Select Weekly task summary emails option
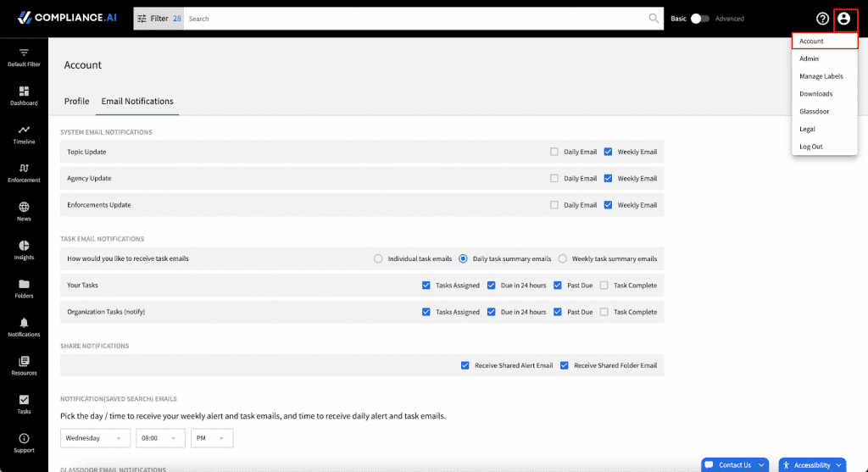 563,258
